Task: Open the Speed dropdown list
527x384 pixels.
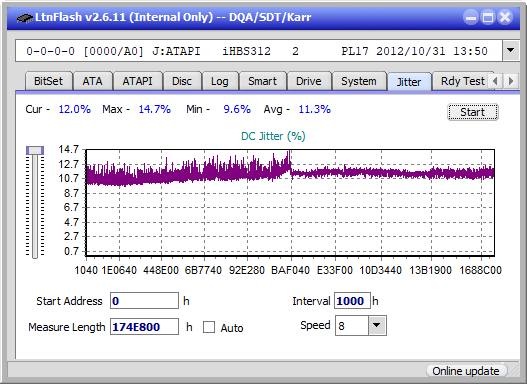Action: coord(377,325)
